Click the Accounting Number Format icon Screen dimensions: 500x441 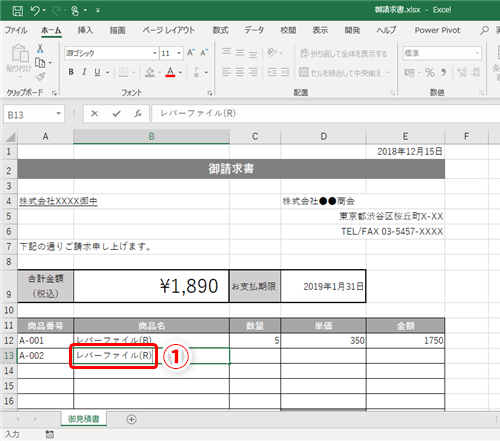(x=409, y=72)
